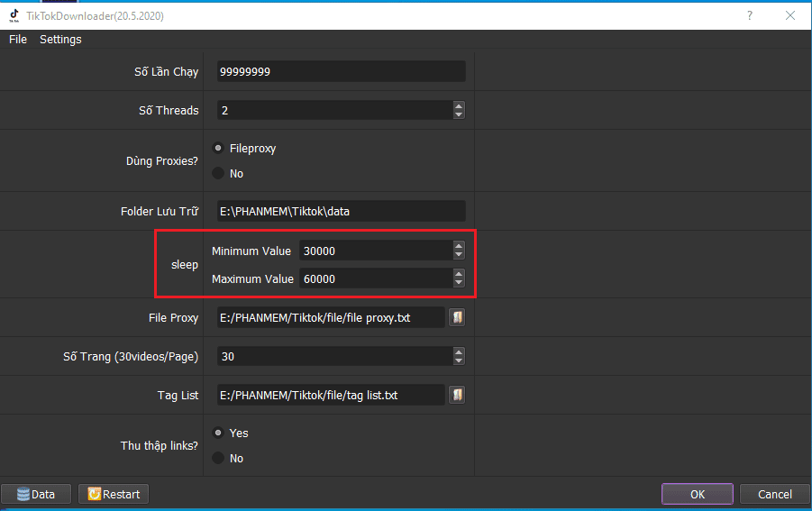Choose Yes for Thu thập links
The width and height of the screenshot is (812, 511).
pyautogui.click(x=218, y=433)
